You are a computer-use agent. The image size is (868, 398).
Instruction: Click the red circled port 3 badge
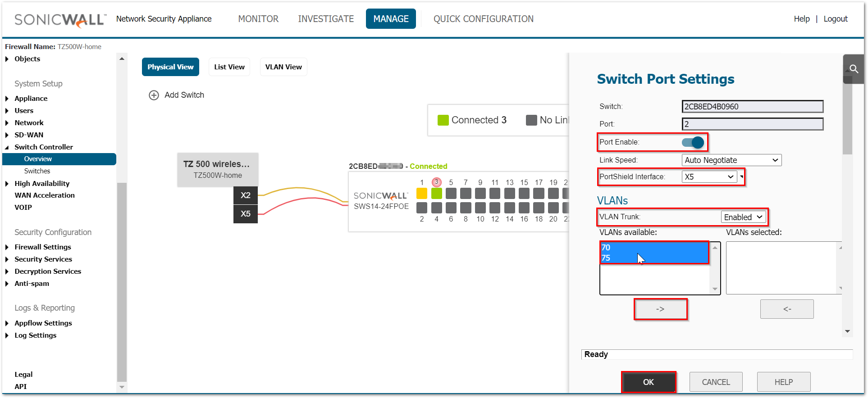pos(436,182)
